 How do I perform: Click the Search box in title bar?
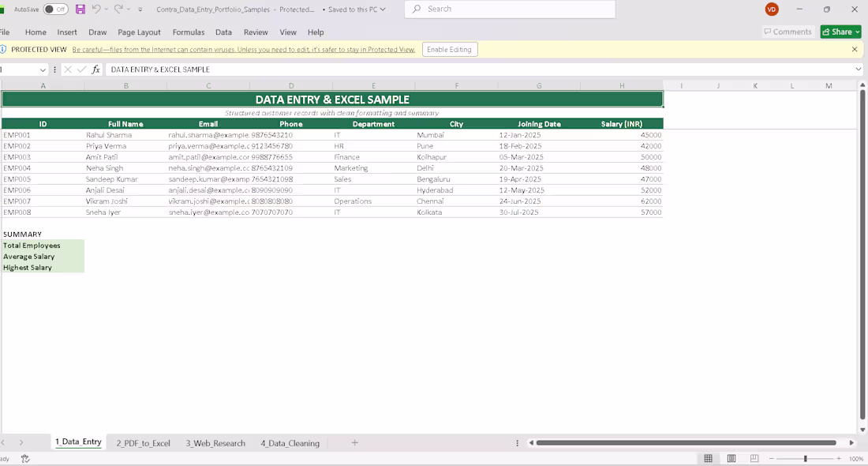click(510, 9)
